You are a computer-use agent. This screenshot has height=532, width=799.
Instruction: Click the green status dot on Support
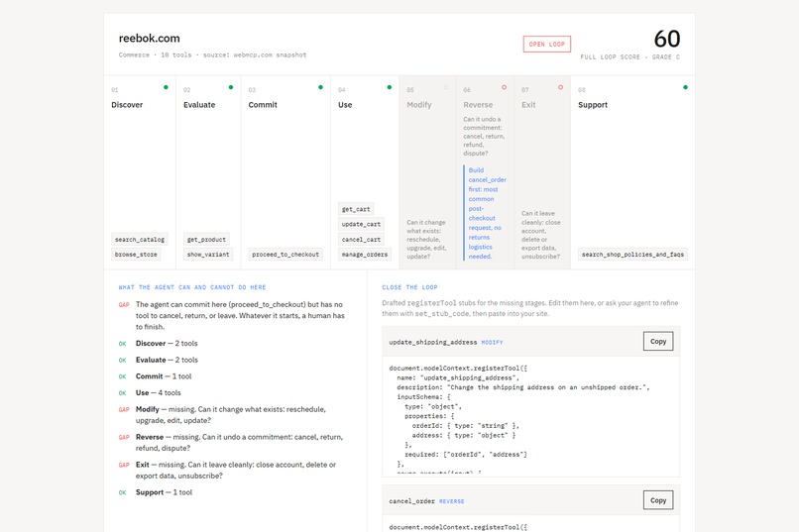[685, 87]
